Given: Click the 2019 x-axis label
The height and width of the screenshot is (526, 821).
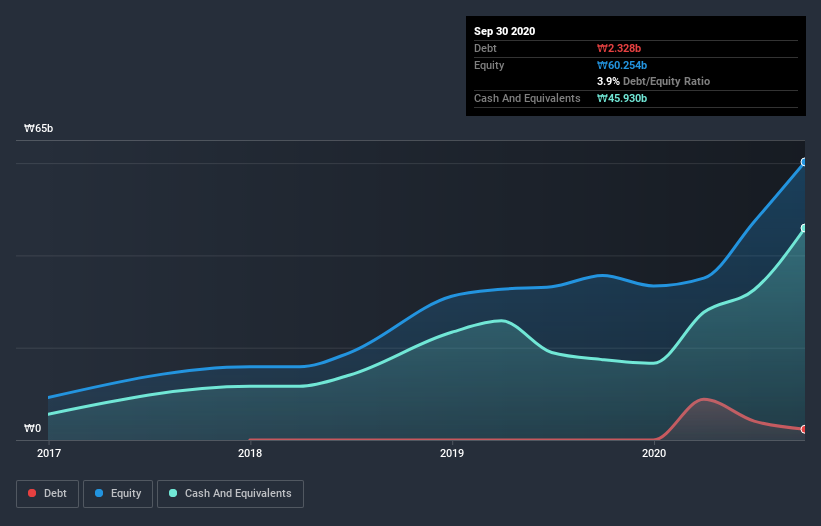Looking at the screenshot, I should coord(452,453).
